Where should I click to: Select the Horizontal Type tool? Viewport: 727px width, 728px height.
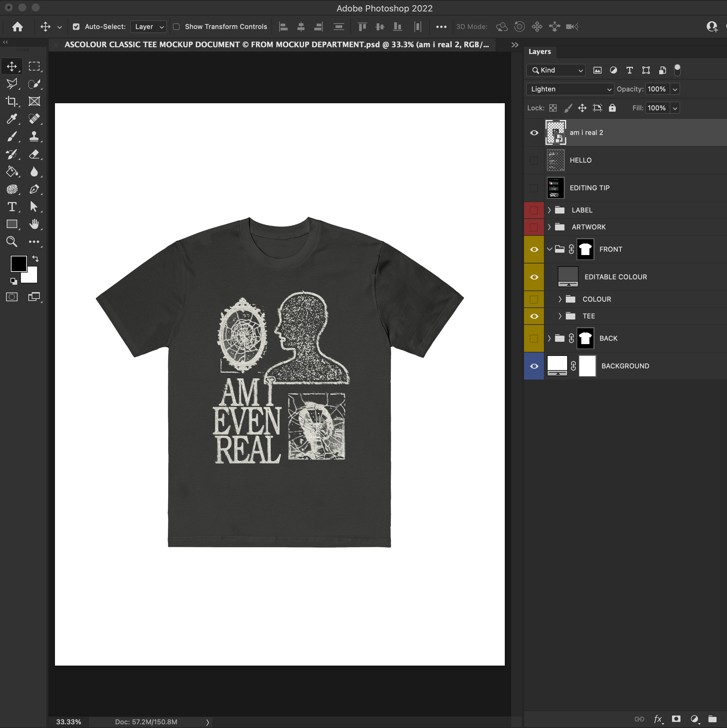point(12,207)
